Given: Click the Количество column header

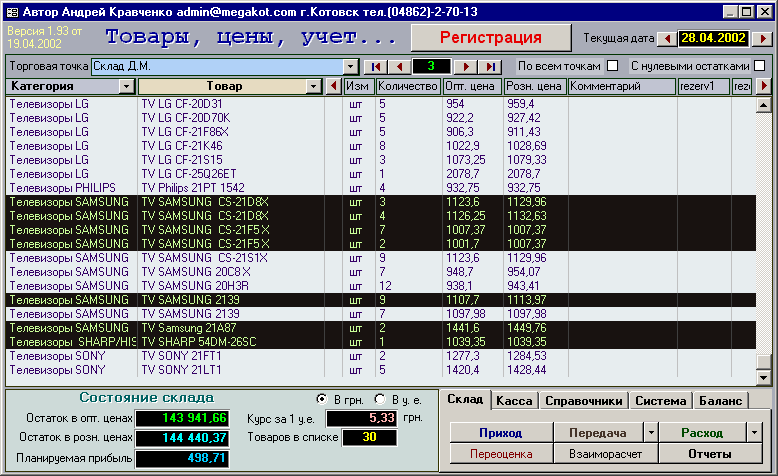Looking at the screenshot, I should pos(407,86).
